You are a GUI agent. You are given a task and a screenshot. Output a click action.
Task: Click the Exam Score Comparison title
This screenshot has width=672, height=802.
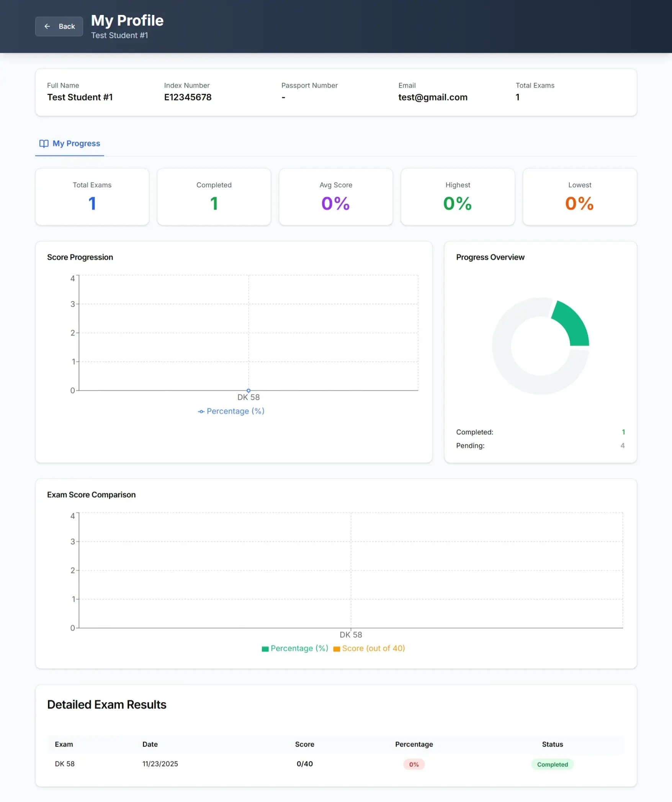tap(92, 495)
